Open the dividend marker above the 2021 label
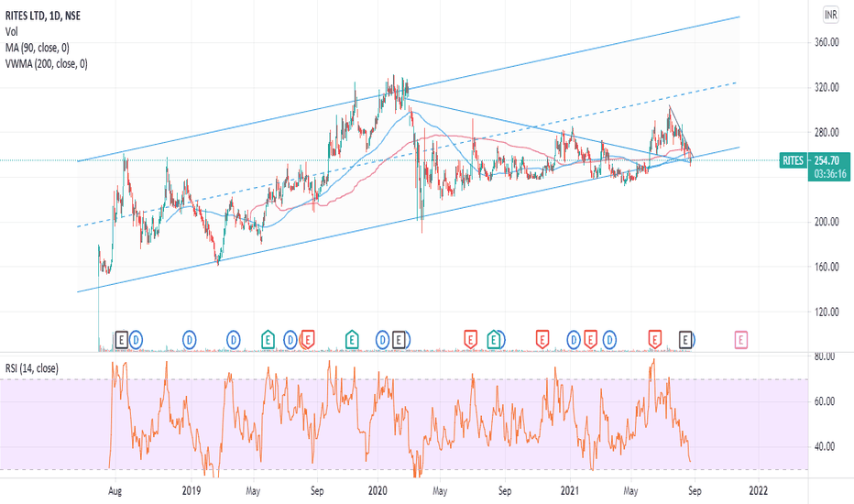Viewport: 854px width, 504px height. pyautogui.click(x=573, y=341)
